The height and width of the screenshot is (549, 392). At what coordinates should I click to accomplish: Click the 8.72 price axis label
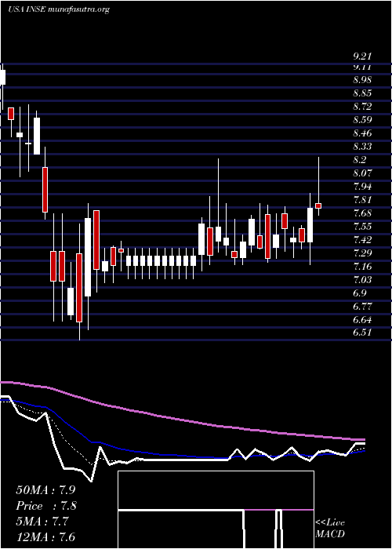coord(362,107)
